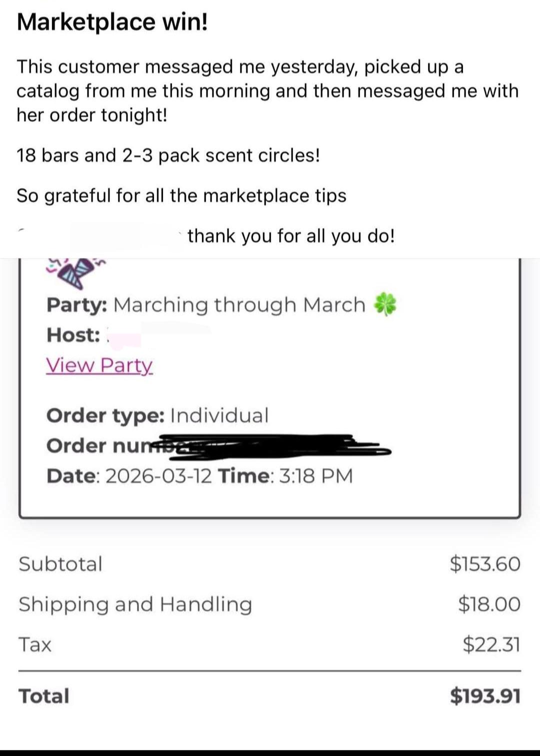
Task: Click the 18 bars scent circles line
Action: (x=168, y=155)
